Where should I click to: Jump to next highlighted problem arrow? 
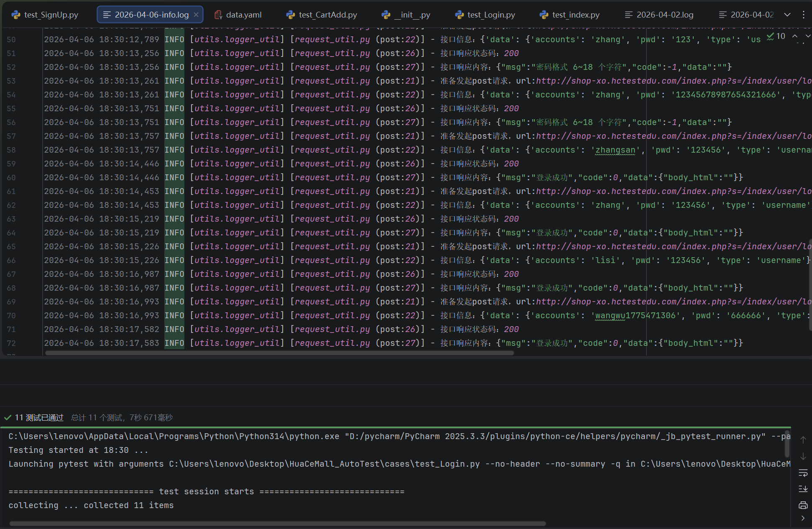(807, 36)
